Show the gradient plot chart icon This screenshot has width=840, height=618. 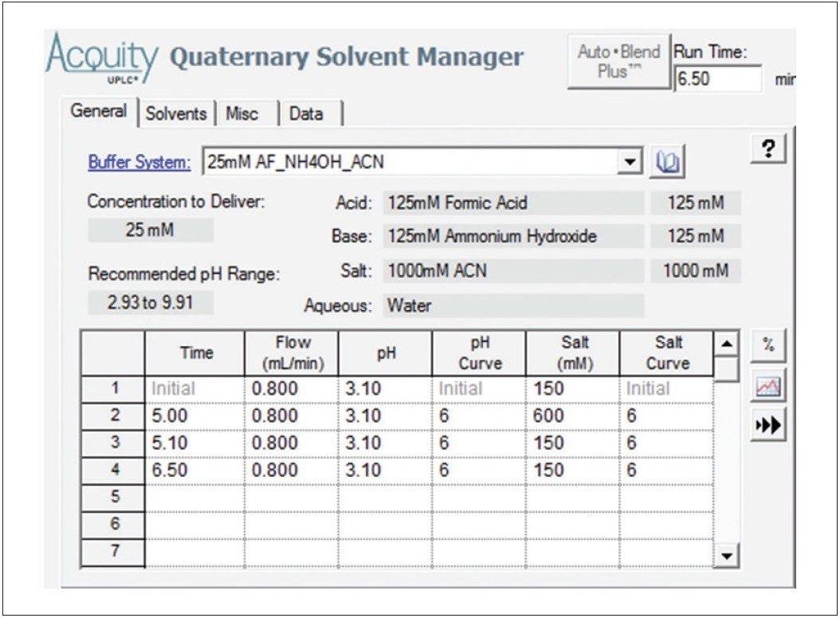pos(768,385)
